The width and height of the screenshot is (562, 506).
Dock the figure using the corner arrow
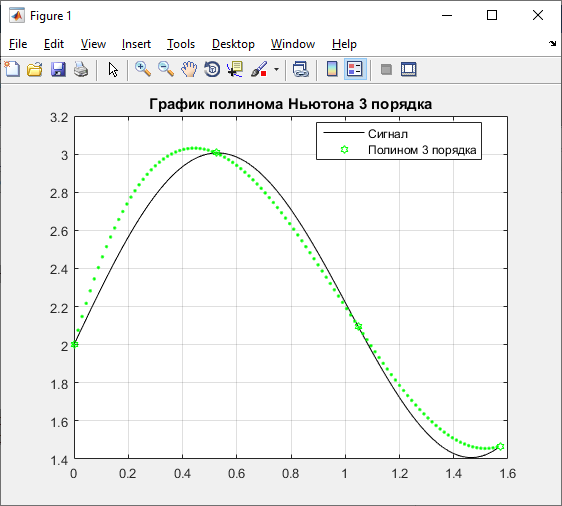coord(552,43)
